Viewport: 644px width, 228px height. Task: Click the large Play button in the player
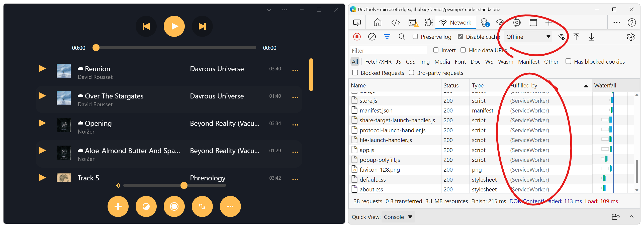point(174,26)
